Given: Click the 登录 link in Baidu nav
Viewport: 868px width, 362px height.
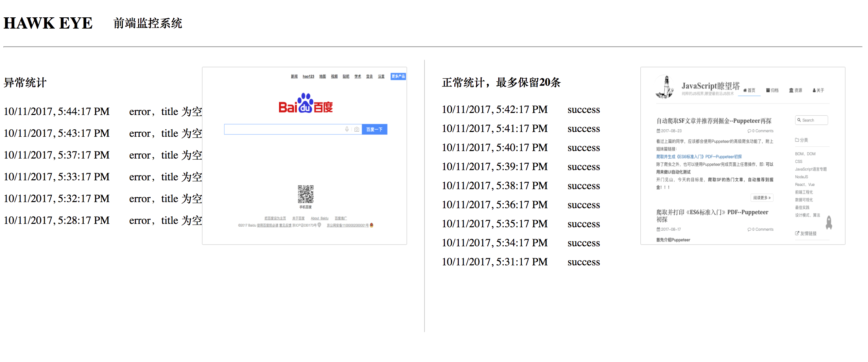Looking at the screenshot, I should [369, 77].
